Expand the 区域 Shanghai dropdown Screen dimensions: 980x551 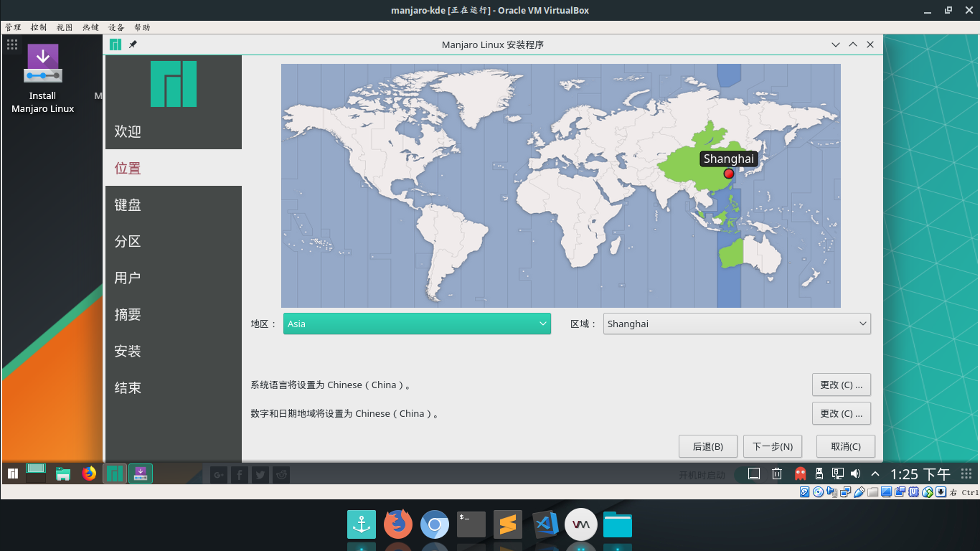click(x=737, y=324)
